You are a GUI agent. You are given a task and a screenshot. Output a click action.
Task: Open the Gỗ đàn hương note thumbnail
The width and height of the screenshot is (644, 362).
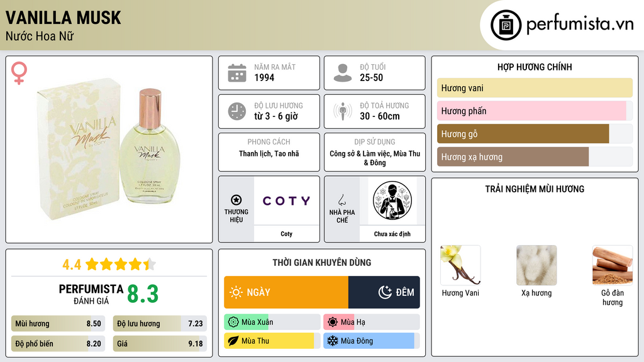613,265
